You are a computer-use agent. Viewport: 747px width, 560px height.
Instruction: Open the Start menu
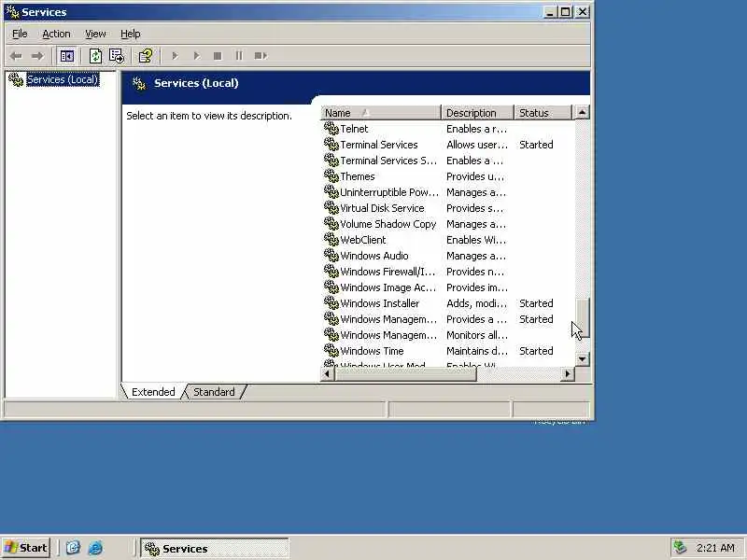(26, 548)
